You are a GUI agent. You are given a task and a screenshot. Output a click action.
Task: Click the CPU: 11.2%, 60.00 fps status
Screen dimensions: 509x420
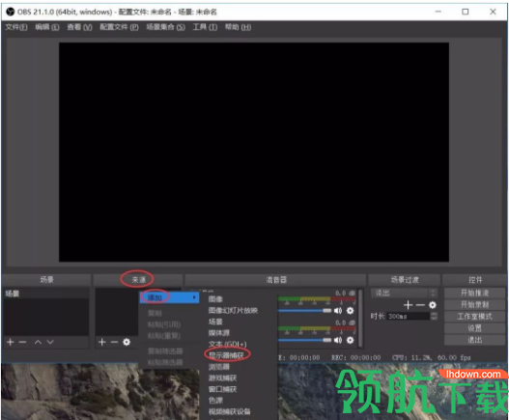pyautogui.click(x=432, y=357)
